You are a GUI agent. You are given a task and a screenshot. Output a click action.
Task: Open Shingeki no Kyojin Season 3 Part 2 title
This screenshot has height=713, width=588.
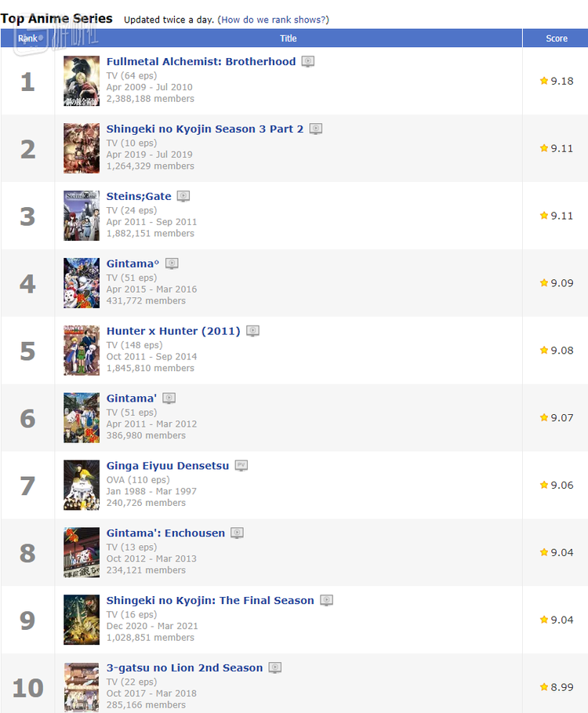point(205,129)
